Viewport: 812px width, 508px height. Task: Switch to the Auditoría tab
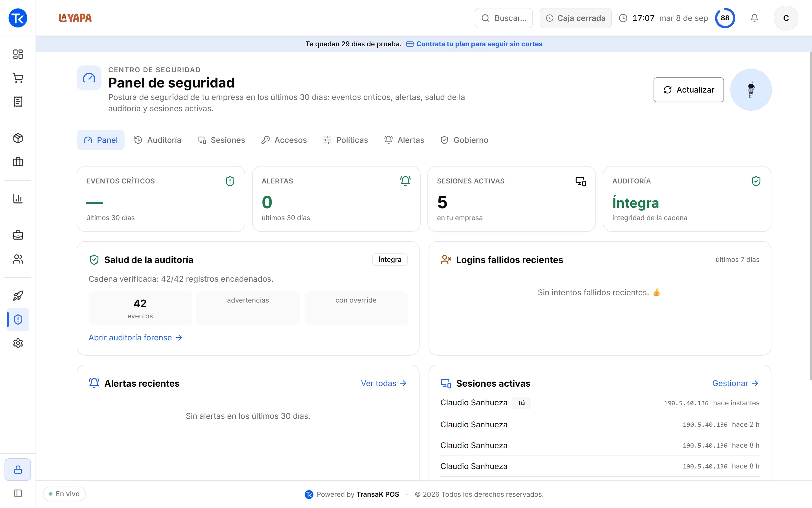tap(157, 140)
